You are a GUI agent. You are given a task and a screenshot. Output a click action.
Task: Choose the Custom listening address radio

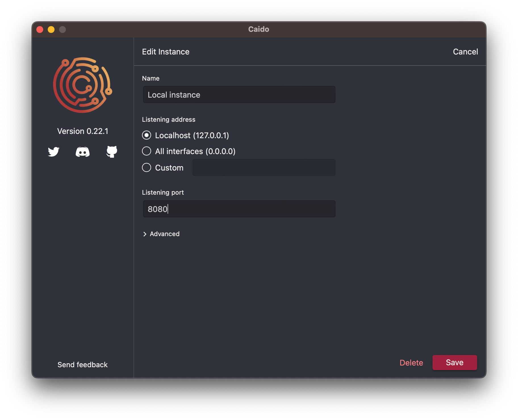pos(147,168)
